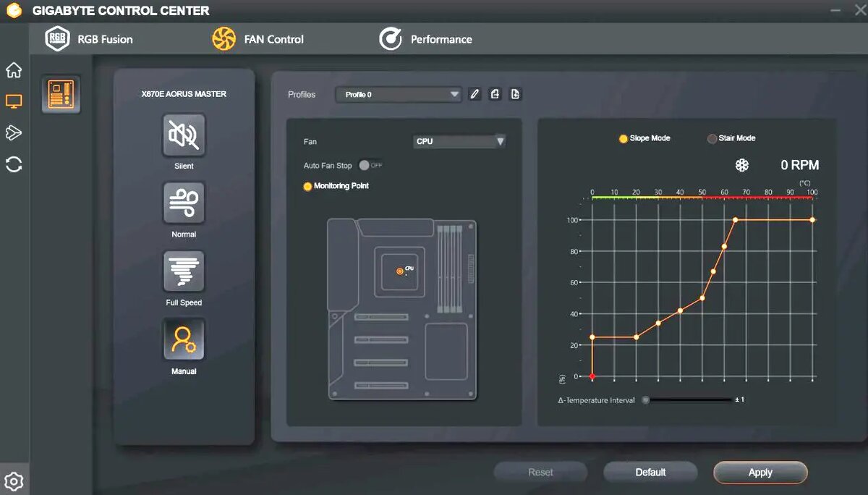Click the curve point at 65°C, 100%
Screen dimensions: 868x495
[736, 220]
